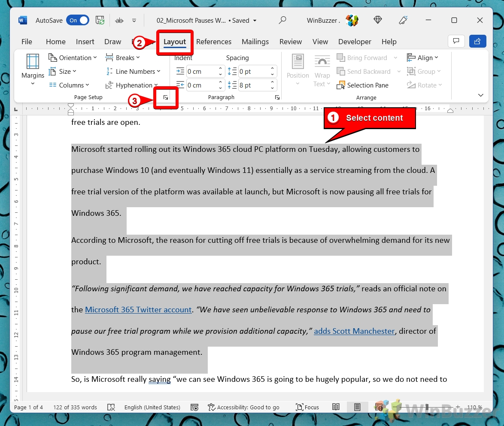Switch to the References tab

tap(214, 42)
